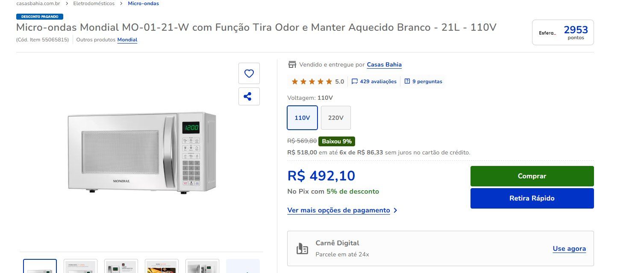
Task: Select the 220V voltage option
Action: (x=336, y=118)
